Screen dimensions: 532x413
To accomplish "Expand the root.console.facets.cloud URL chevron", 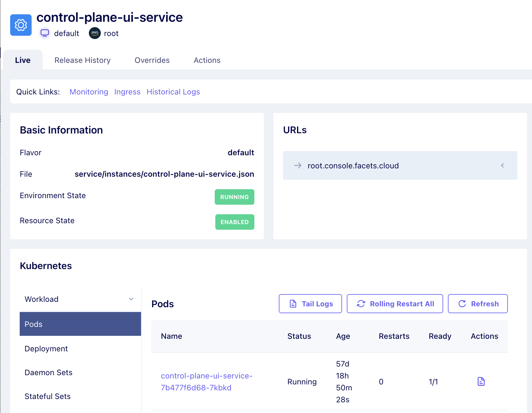I will [502, 165].
